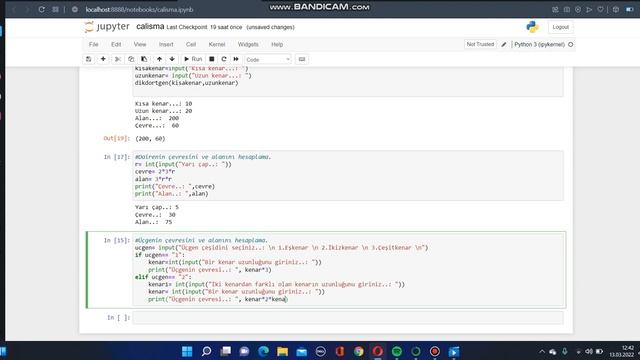Interrupt the kernel with stop icon
Viewport: 640px width, 360px height.
[211, 59]
